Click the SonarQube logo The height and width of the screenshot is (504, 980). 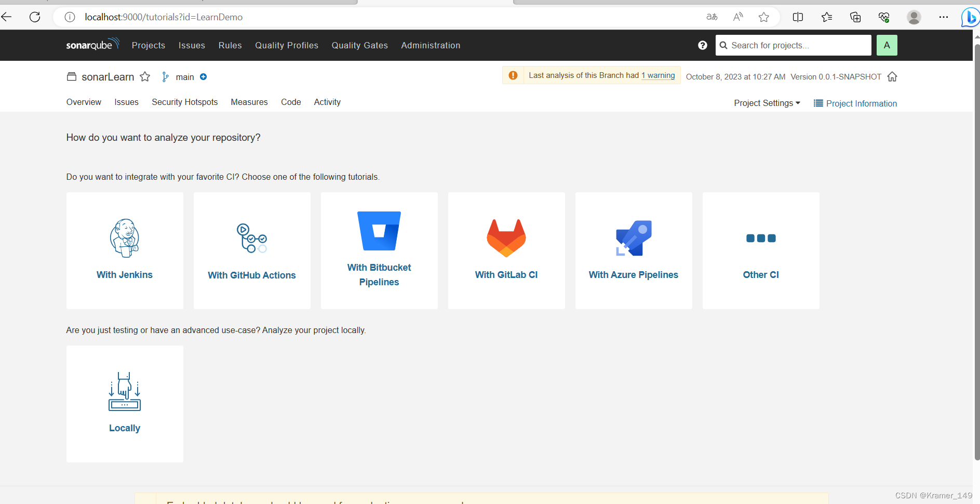92,45
